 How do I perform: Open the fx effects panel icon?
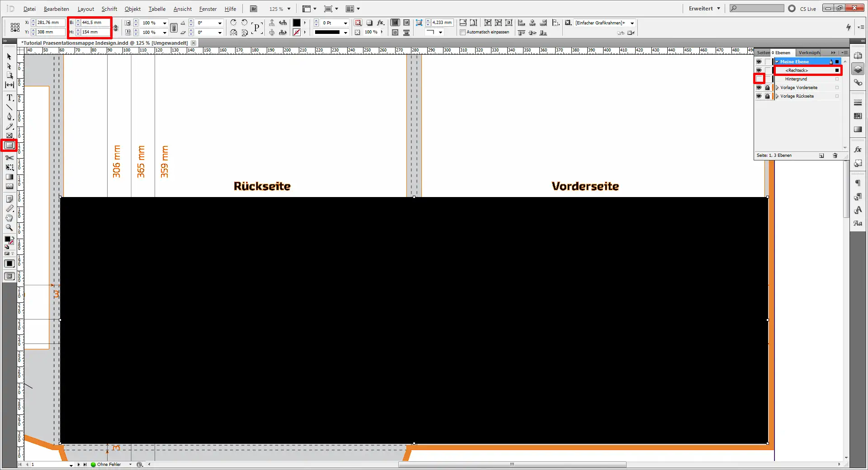point(858,149)
